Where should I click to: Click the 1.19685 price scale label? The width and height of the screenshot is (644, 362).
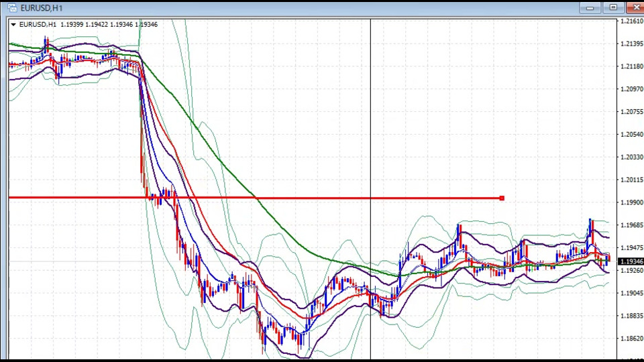(632, 225)
